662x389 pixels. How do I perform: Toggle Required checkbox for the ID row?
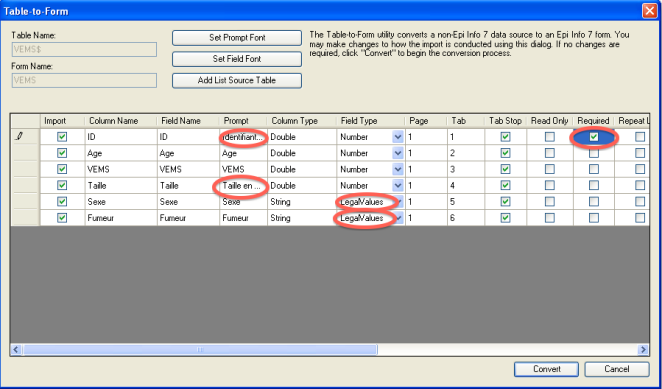pos(594,137)
